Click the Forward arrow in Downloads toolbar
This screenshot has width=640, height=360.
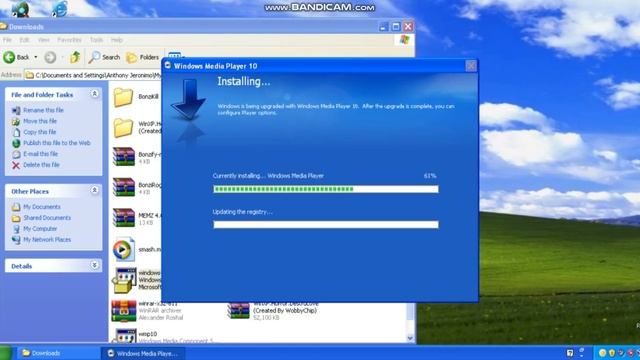(50, 58)
